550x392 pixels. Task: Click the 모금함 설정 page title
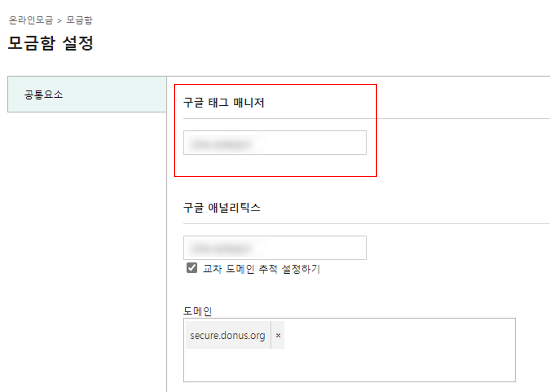[x=51, y=43]
